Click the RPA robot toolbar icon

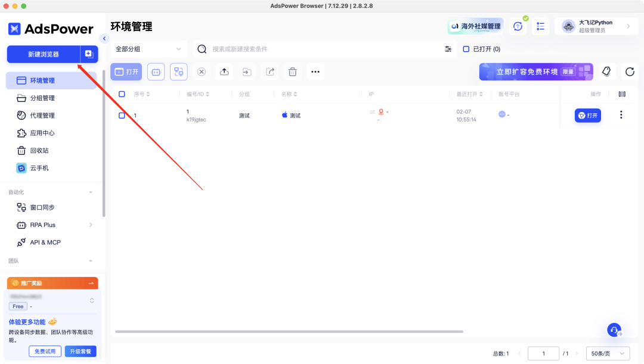[156, 72]
